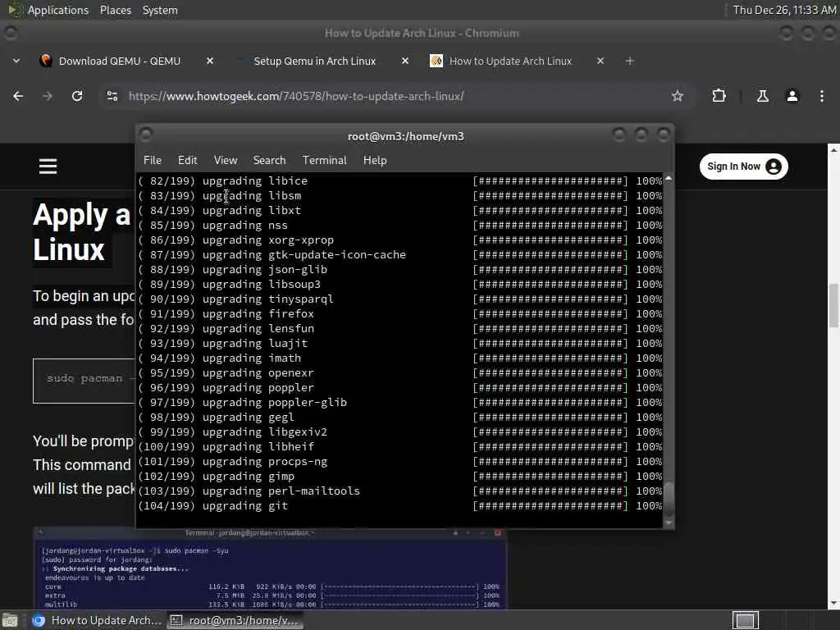Open the System menu in panel
840x630 pixels.
point(160,10)
